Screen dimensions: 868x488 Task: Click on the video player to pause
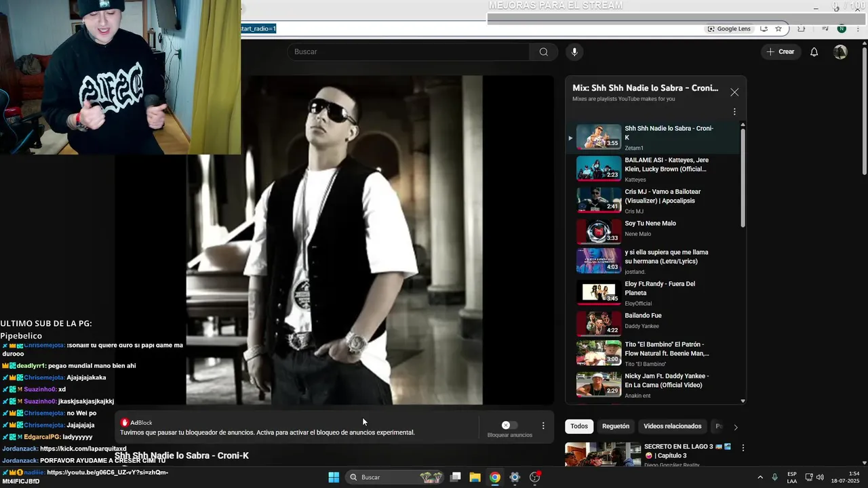point(334,240)
